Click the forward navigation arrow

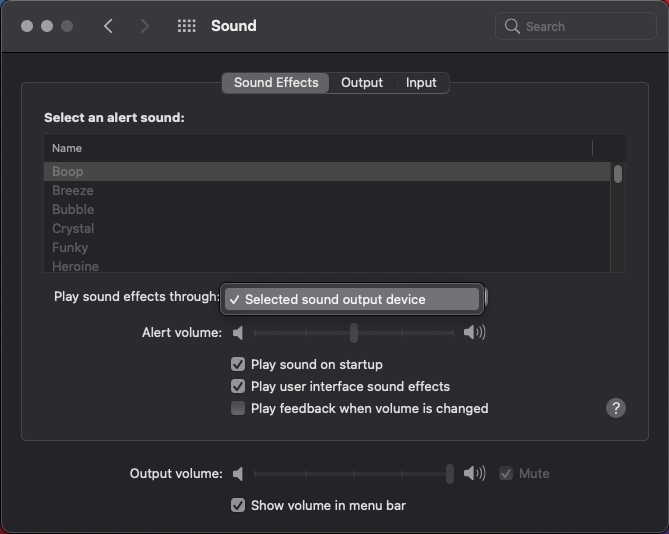[x=145, y=26]
